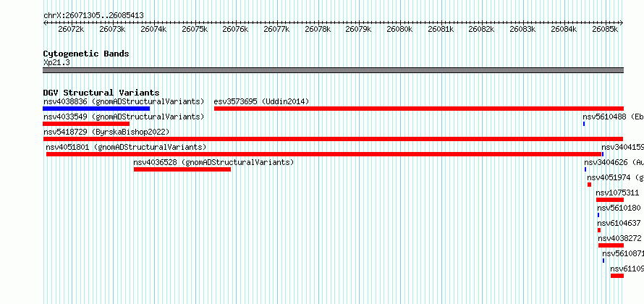644x304 pixels.
Task: Select the blue nsv4038836 variant bar
Action: 96,109
